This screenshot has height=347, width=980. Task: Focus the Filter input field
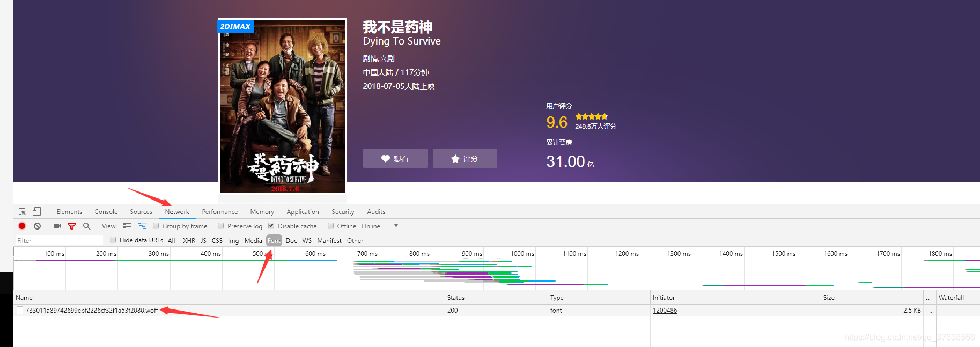[59, 240]
